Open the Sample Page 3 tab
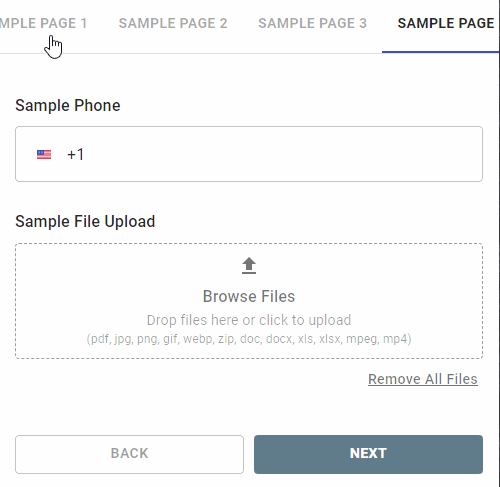500x487 pixels. (x=312, y=23)
